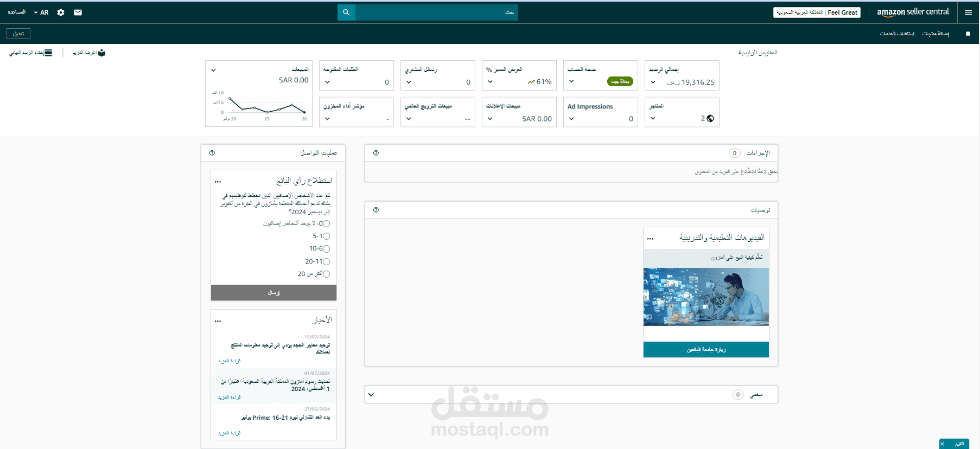
Task: Expand the open orders tile chevron
Action: tap(327, 82)
